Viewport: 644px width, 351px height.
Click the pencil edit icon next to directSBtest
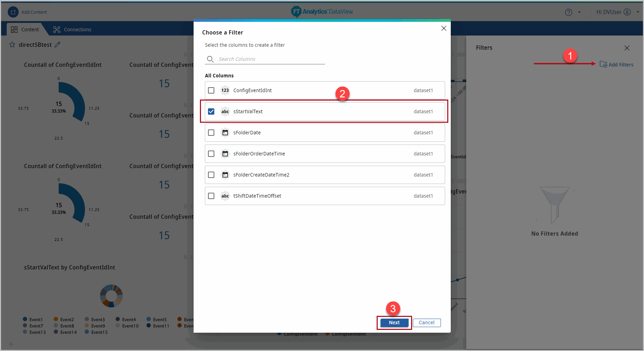[58, 45]
